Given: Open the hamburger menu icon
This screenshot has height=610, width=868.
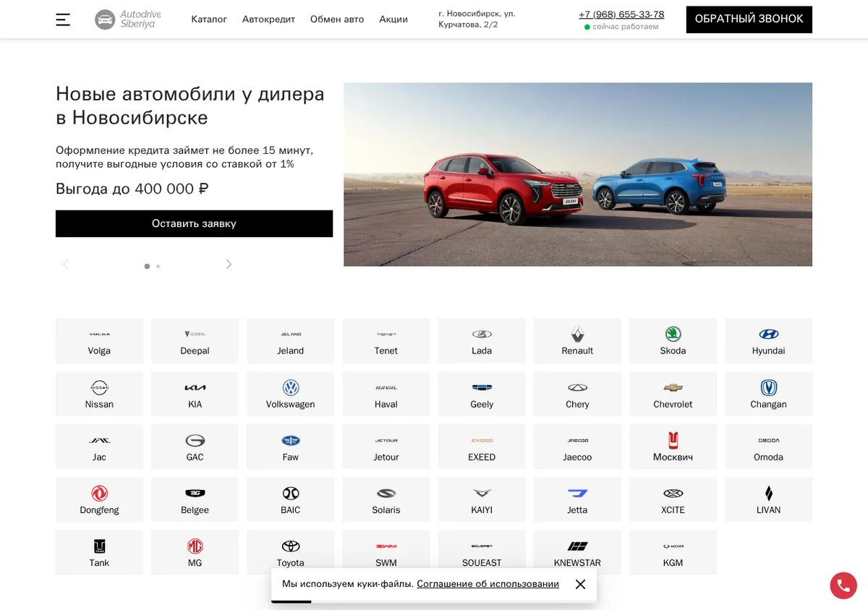Looking at the screenshot, I should [x=63, y=20].
